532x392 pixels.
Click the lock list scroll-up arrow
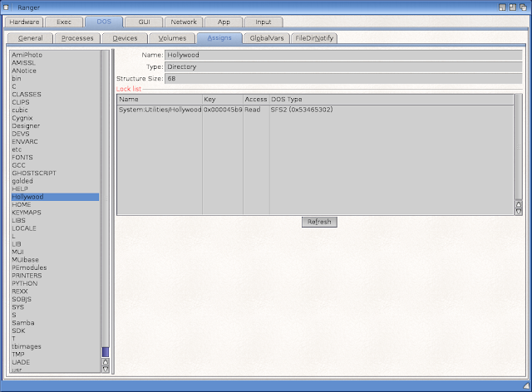point(519,204)
